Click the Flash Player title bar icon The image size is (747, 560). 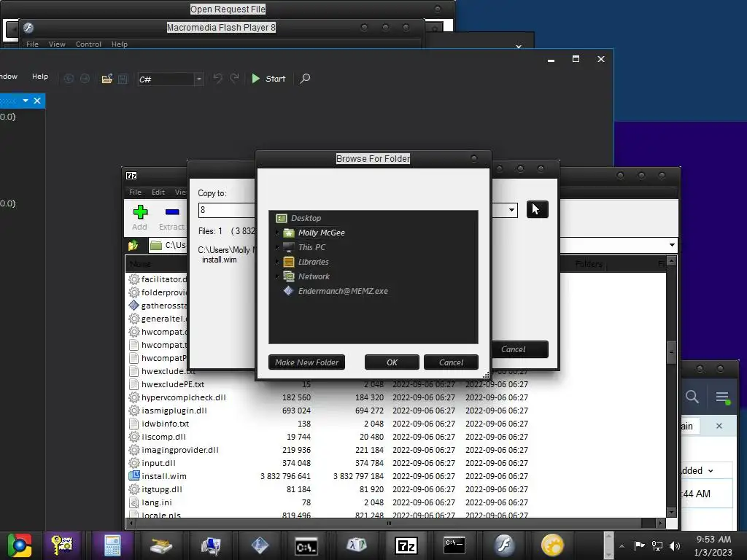(28, 28)
